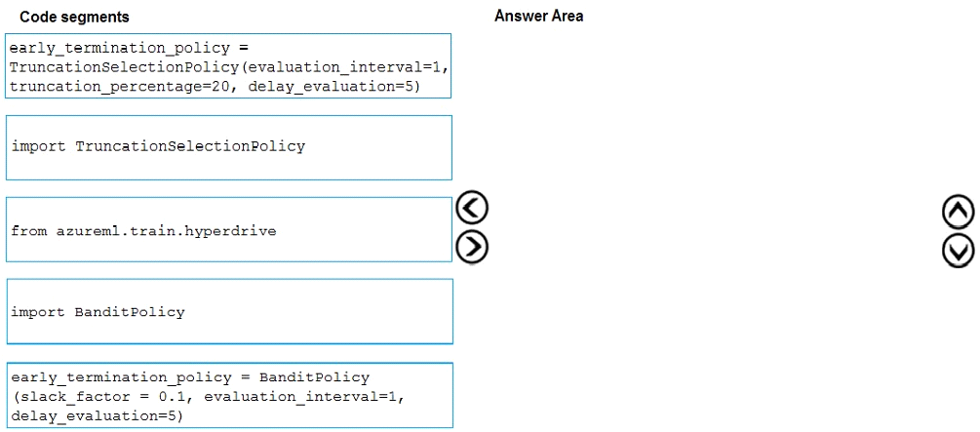980x432 pixels.
Task: Click the right arrow to add segment
Action: [472, 248]
